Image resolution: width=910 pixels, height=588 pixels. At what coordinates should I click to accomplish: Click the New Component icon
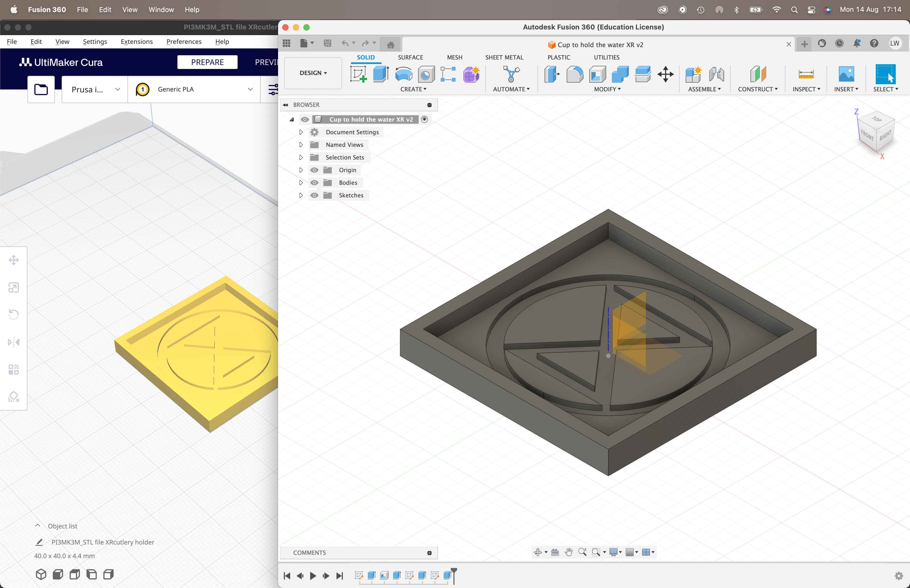[x=694, y=74]
